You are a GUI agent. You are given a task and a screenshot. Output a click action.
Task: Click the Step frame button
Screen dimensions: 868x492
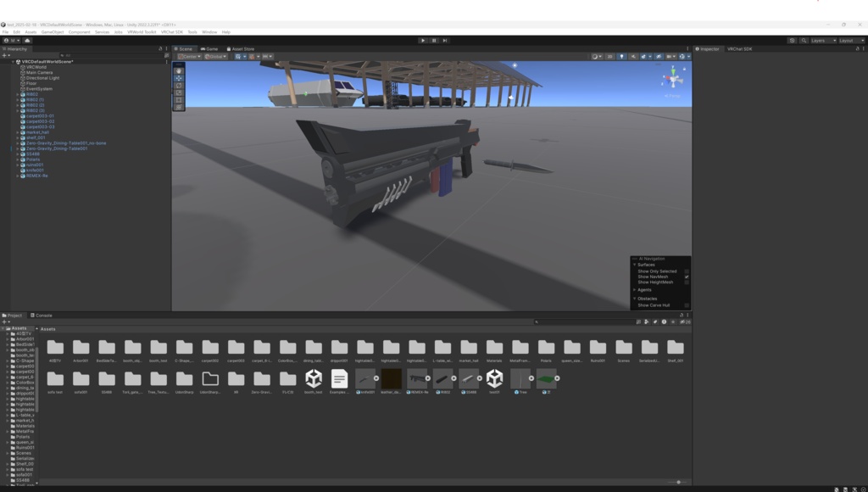[444, 41]
